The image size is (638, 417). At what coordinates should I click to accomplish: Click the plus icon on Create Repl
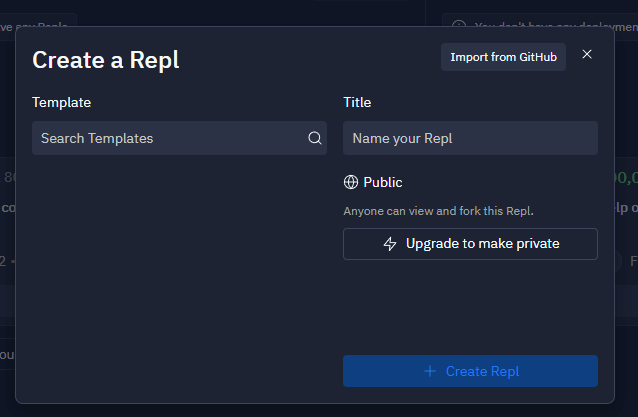tap(430, 371)
